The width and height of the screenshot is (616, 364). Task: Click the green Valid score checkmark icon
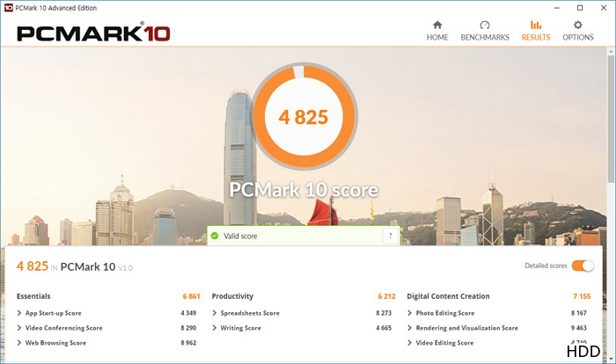(x=215, y=236)
